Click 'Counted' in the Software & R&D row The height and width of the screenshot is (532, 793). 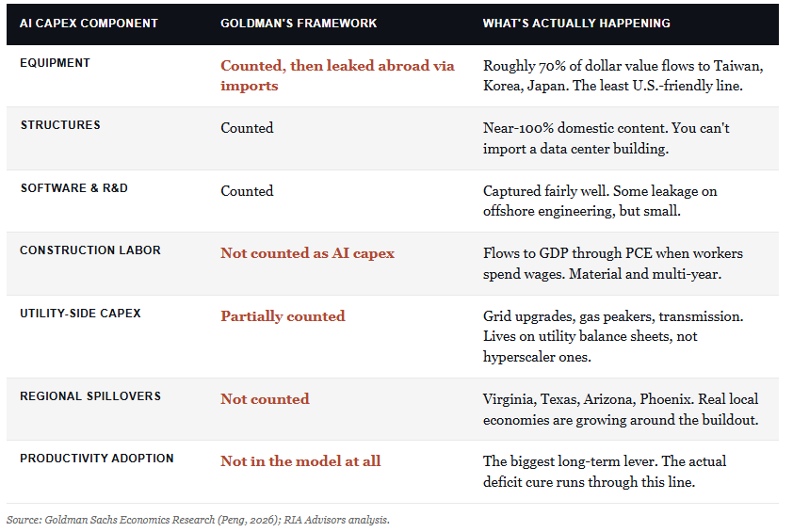coord(247,191)
